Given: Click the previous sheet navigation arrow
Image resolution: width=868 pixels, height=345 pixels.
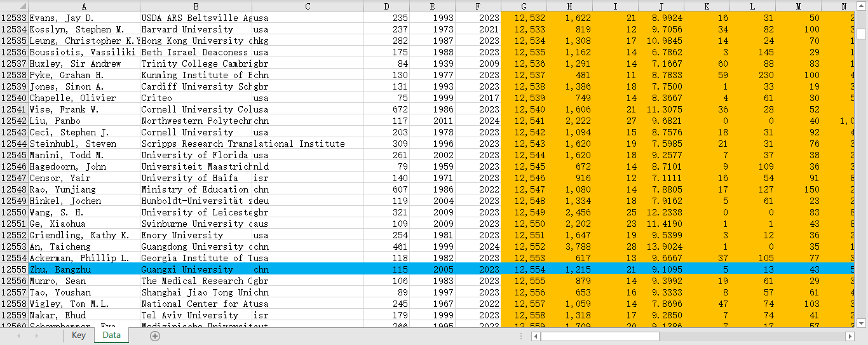Looking at the screenshot, I should pyautogui.click(x=19, y=335).
